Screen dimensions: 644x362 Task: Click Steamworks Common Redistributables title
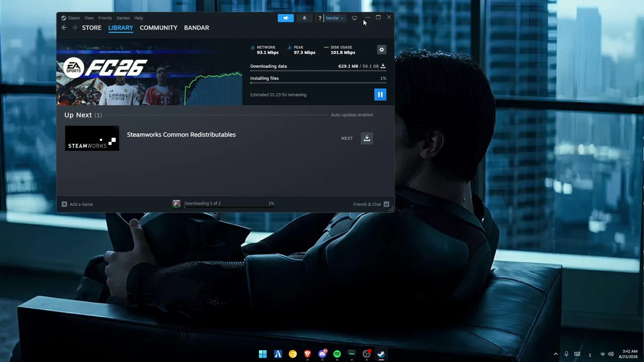[181, 135]
